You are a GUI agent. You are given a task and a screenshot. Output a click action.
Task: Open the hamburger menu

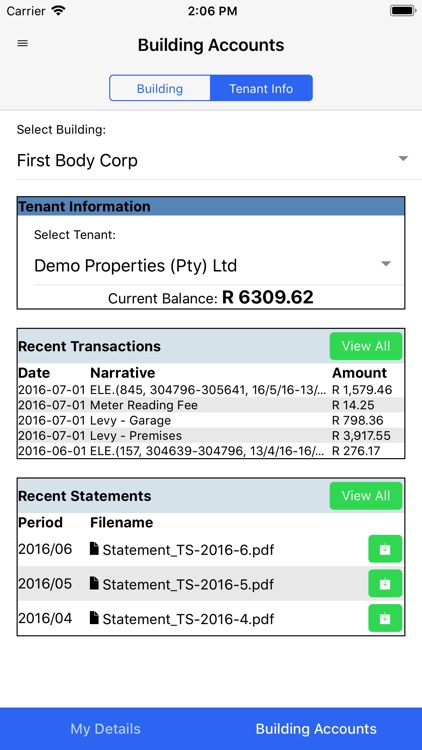[22, 43]
